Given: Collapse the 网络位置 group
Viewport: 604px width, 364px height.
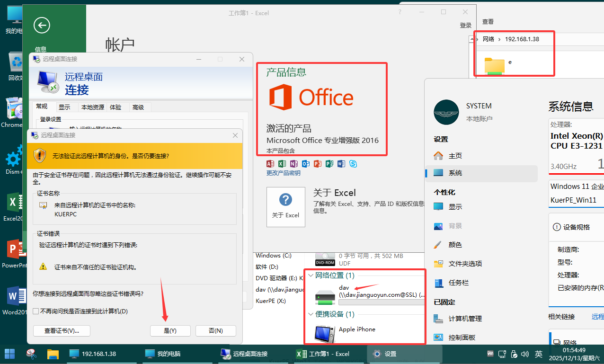Looking at the screenshot, I should pos(311,275).
